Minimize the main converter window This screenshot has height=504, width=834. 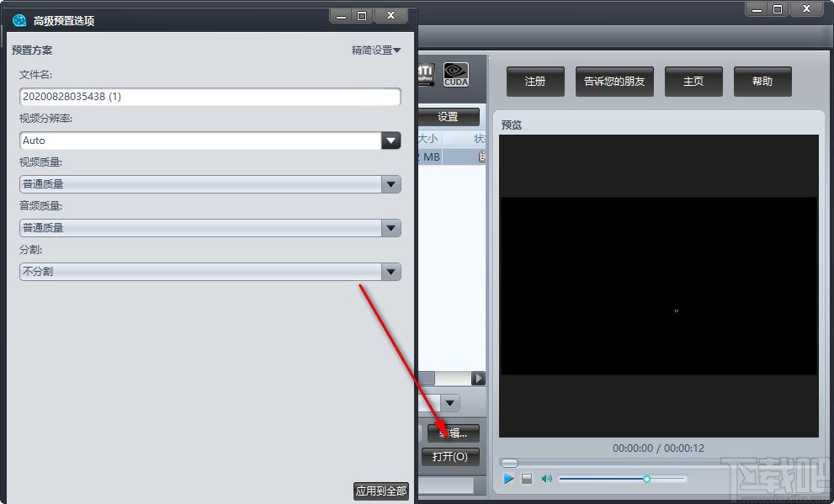(757, 9)
